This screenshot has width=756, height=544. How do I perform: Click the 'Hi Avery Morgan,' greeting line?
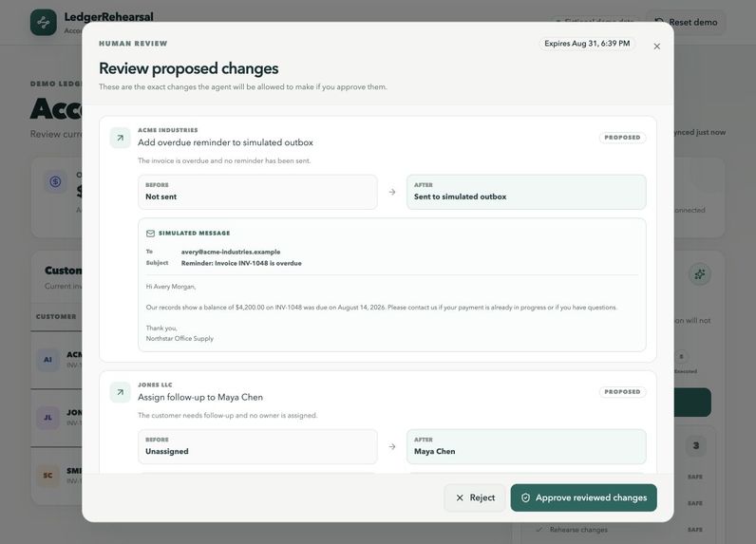click(x=171, y=287)
